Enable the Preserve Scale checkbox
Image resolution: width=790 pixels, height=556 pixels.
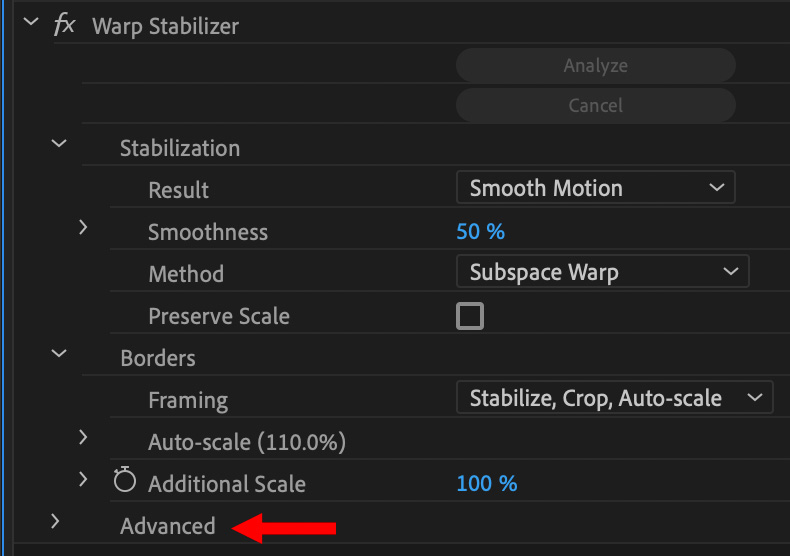[470, 317]
